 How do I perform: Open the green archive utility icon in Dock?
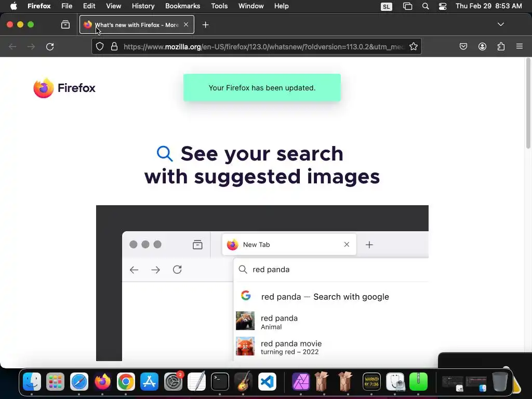coord(418,382)
